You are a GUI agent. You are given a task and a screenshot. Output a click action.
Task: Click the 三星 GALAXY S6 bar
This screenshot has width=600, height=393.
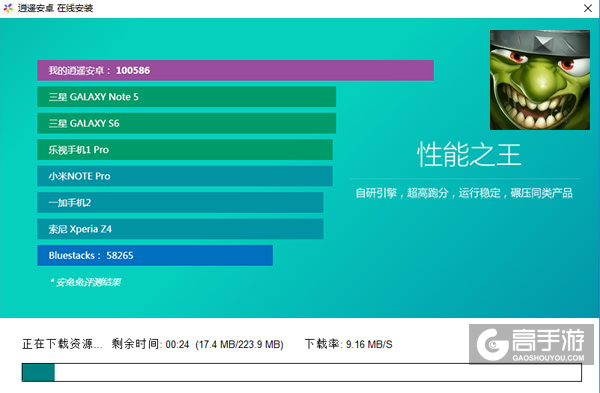click(x=186, y=123)
